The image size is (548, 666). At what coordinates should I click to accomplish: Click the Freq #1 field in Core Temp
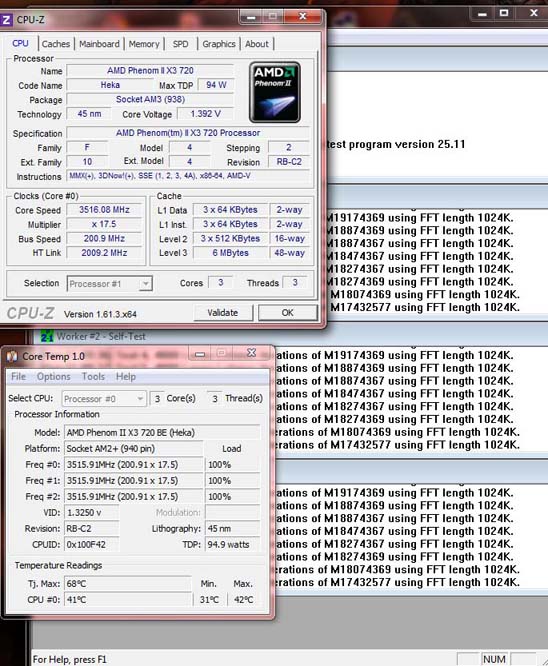(x=133, y=481)
